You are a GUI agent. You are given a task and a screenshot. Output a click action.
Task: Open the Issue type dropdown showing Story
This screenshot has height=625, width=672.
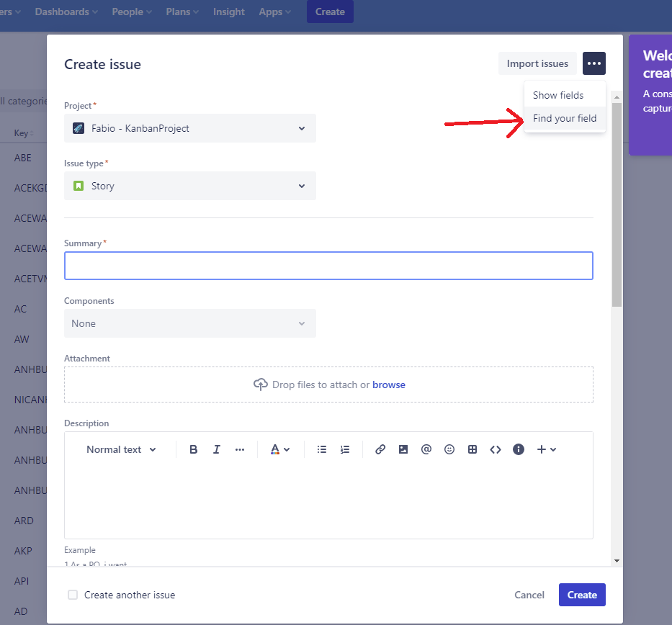tap(189, 186)
